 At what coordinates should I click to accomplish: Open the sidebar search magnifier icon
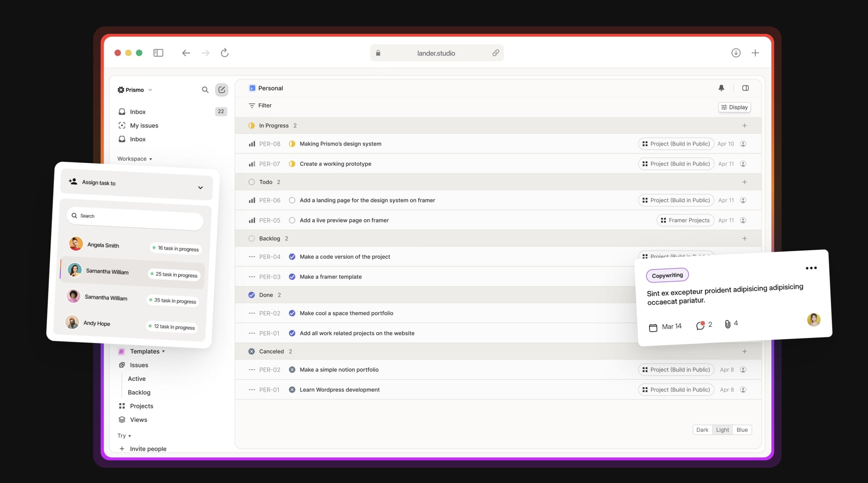point(205,90)
